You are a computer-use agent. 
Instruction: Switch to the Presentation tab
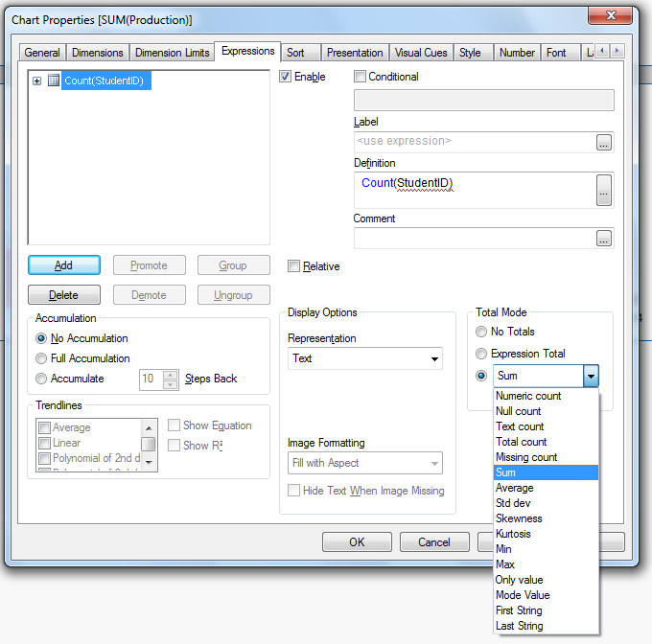[x=355, y=53]
